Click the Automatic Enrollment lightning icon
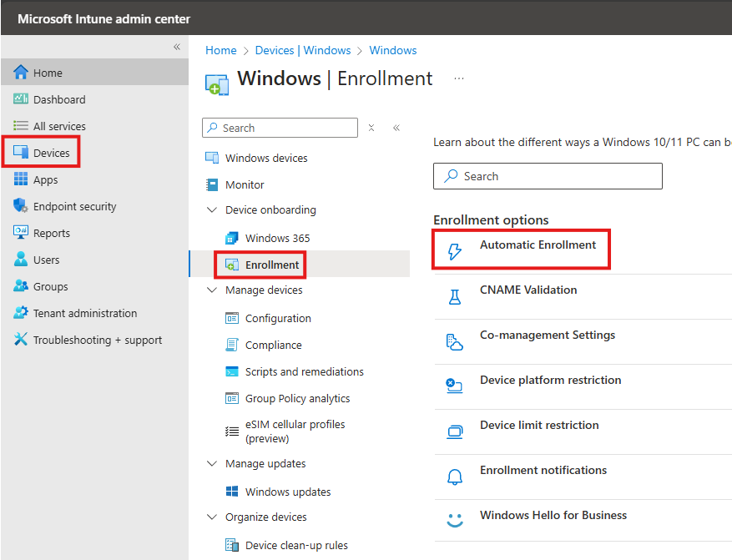Image resolution: width=732 pixels, height=560 pixels. (455, 251)
